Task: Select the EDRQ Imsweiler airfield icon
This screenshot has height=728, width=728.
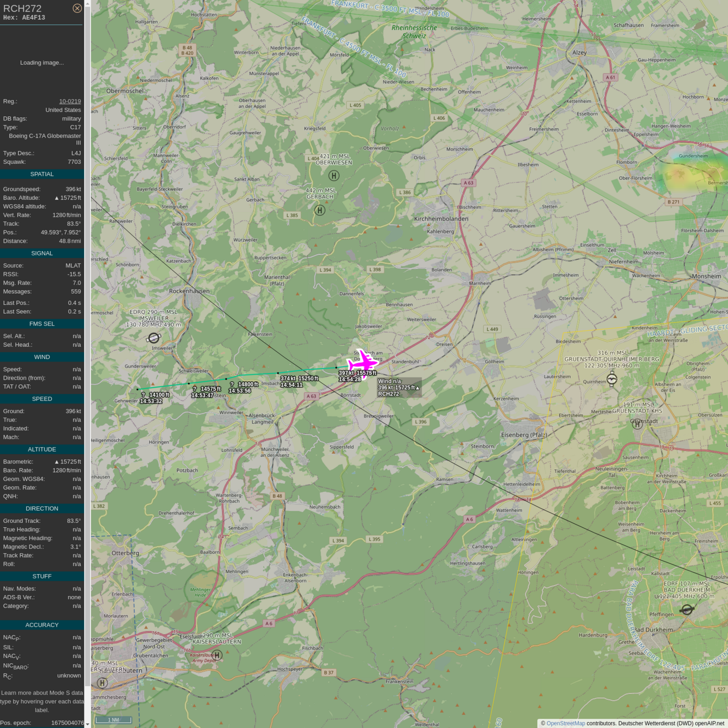Action: coord(154,338)
